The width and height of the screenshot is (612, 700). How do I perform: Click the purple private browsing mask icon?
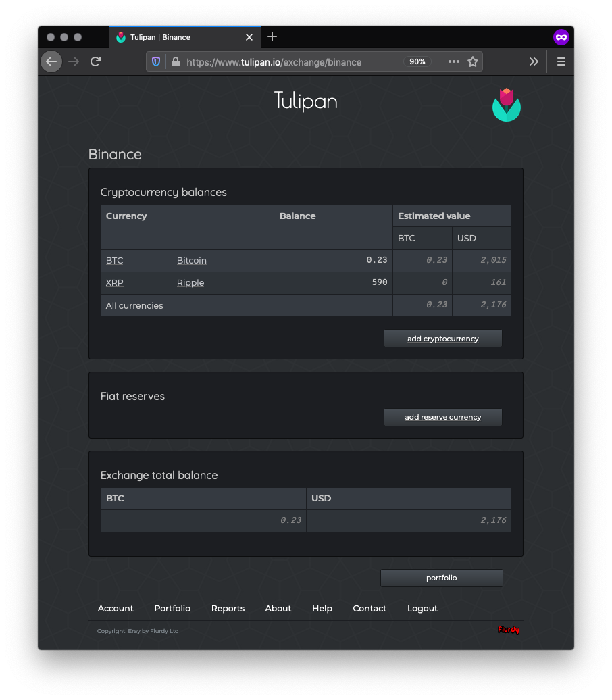point(561,37)
